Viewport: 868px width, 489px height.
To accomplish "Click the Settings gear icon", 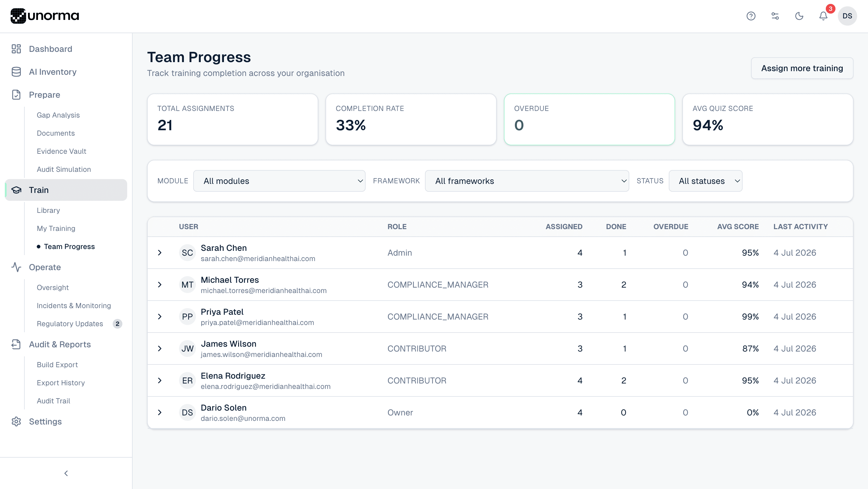I will [x=16, y=421].
